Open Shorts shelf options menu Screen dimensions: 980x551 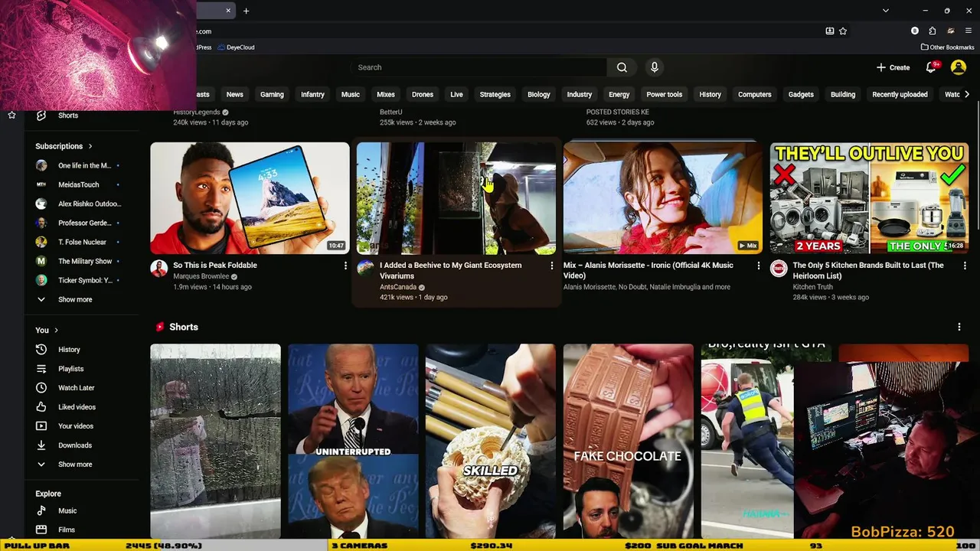959,327
